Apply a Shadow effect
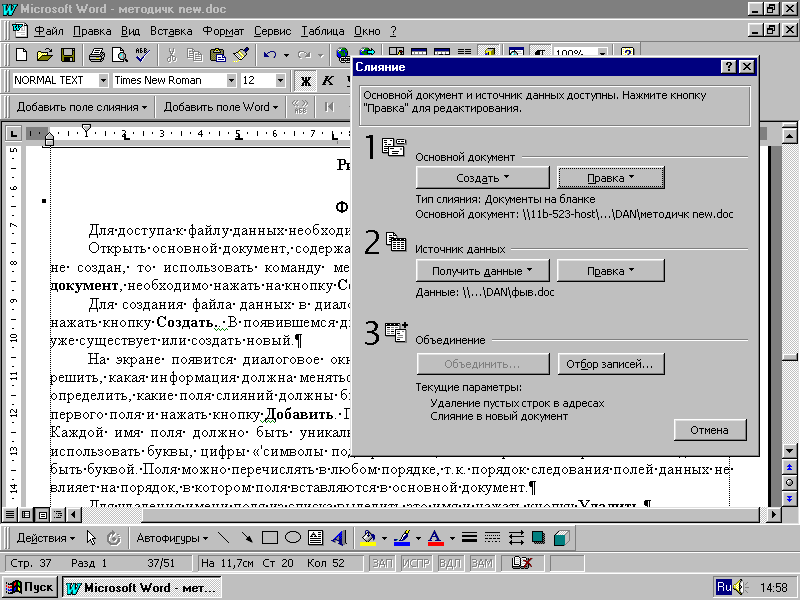Viewport: 800px width, 600px height. point(538,538)
